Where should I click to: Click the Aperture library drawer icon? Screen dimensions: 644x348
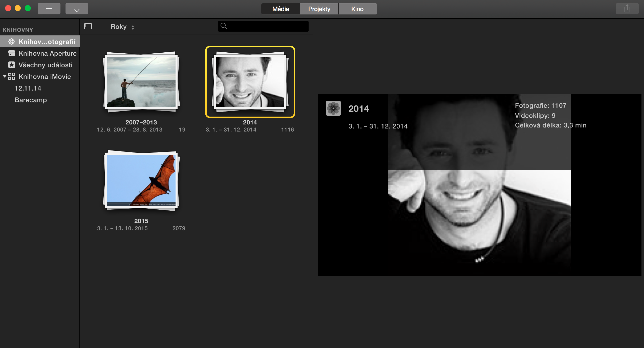click(x=12, y=53)
